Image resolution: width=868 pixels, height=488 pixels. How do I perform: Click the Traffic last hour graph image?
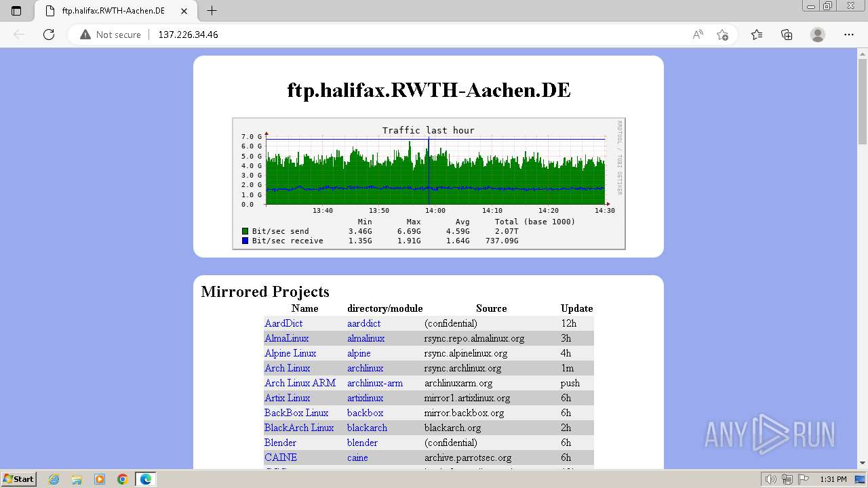pos(429,184)
